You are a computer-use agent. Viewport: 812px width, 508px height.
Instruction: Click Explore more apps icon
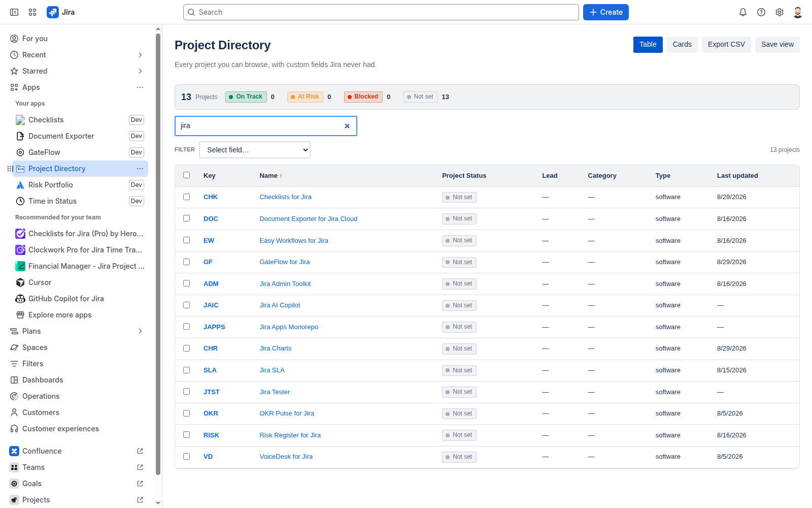click(x=20, y=315)
